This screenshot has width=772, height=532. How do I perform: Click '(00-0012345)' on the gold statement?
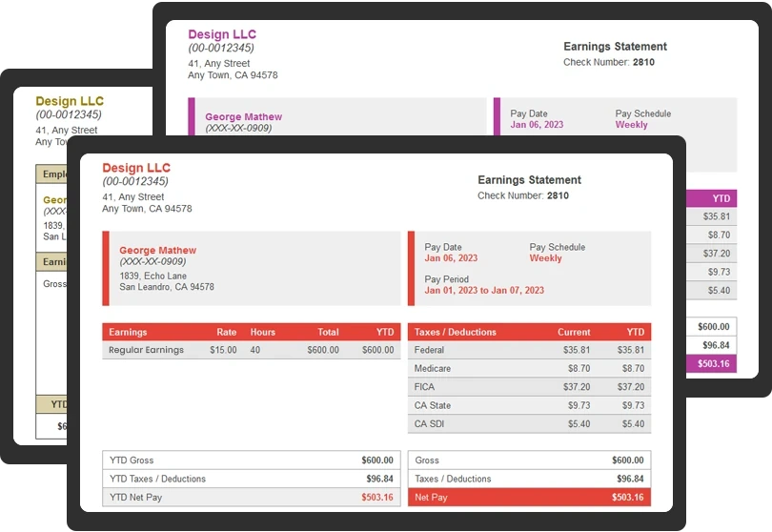click(x=69, y=114)
